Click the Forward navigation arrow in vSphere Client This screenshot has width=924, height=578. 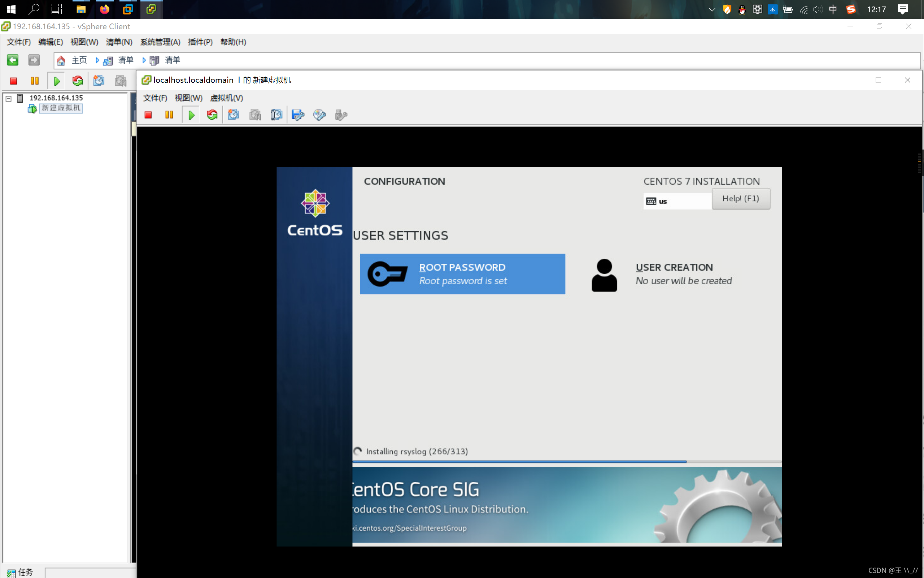pos(34,60)
